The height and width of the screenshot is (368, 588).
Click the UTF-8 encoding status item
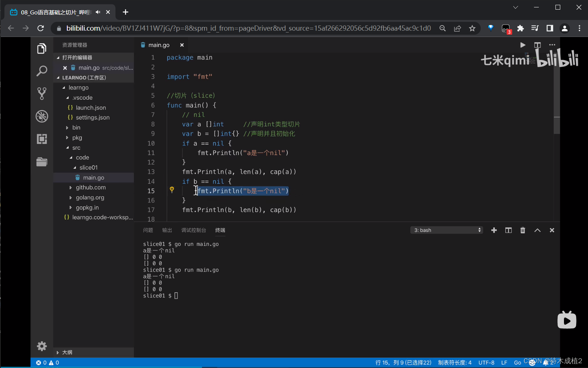[486, 363]
